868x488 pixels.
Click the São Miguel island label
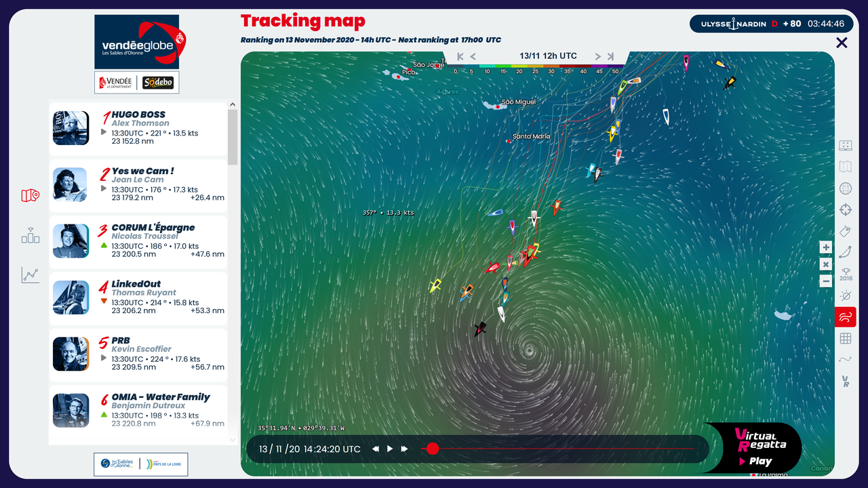518,102
